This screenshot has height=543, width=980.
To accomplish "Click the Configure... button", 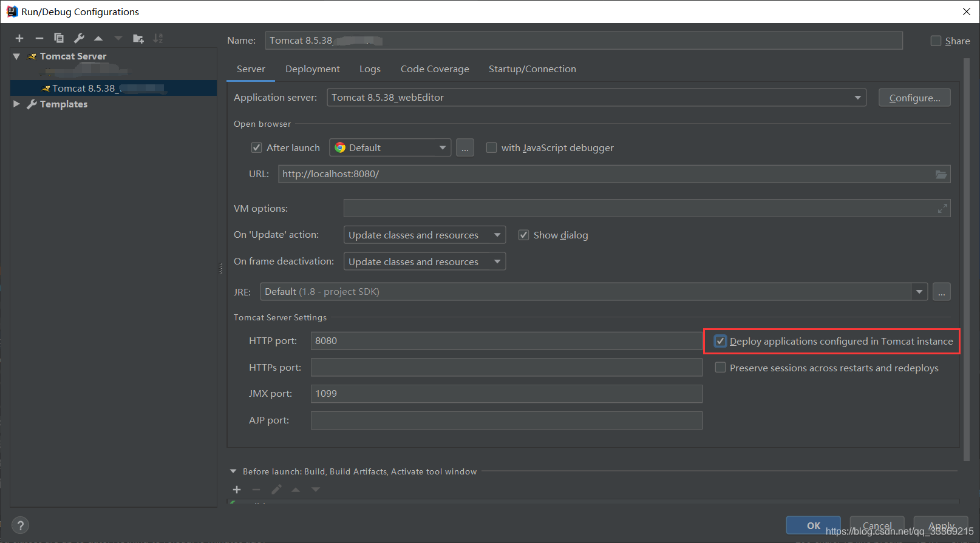I will coord(914,98).
